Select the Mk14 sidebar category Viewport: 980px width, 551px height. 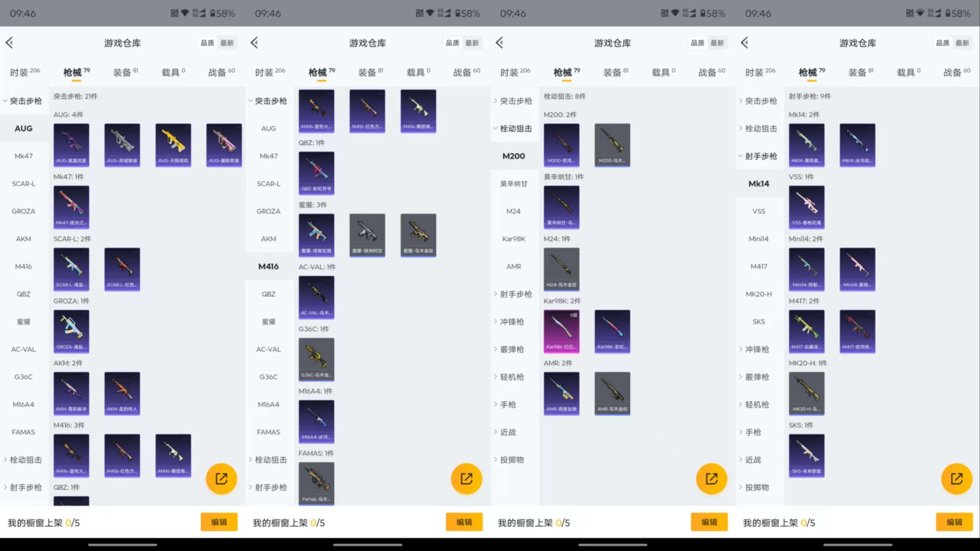pyautogui.click(x=759, y=184)
